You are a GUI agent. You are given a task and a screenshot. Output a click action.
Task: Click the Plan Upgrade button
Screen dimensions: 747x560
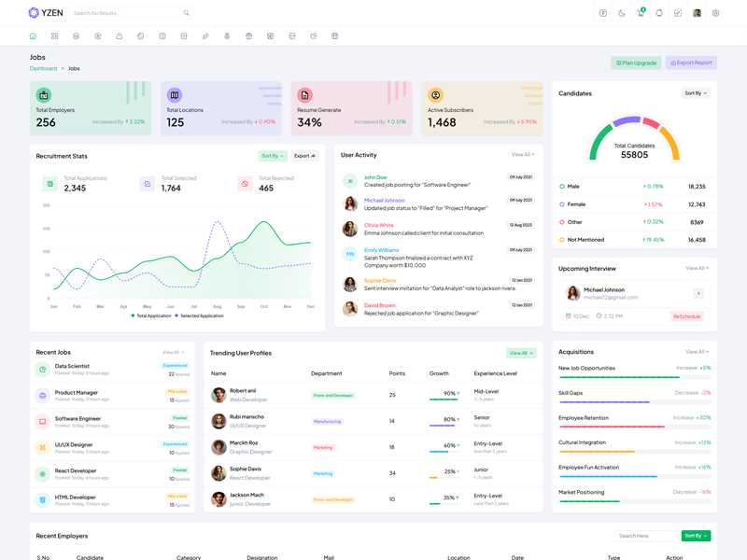[636, 63]
